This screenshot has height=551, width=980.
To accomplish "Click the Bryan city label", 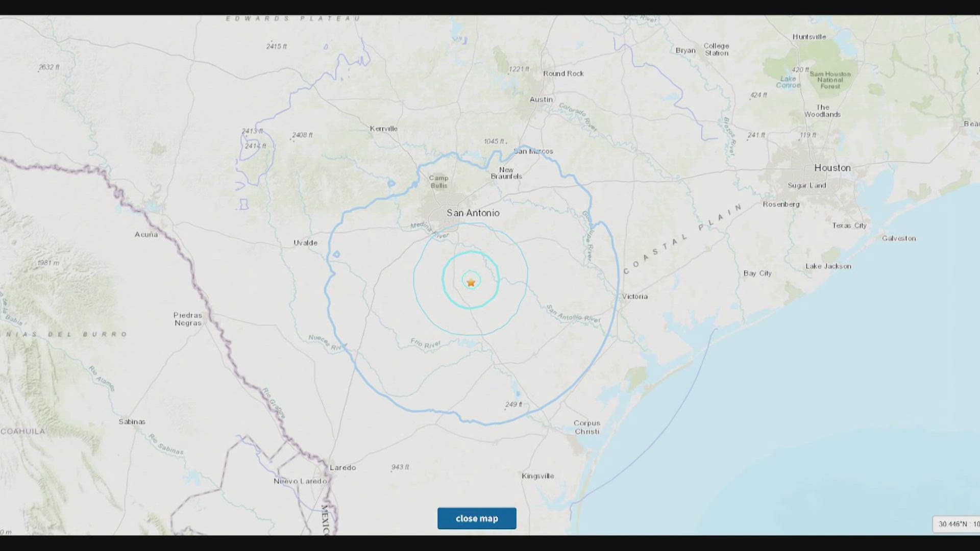I will (685, 51).
